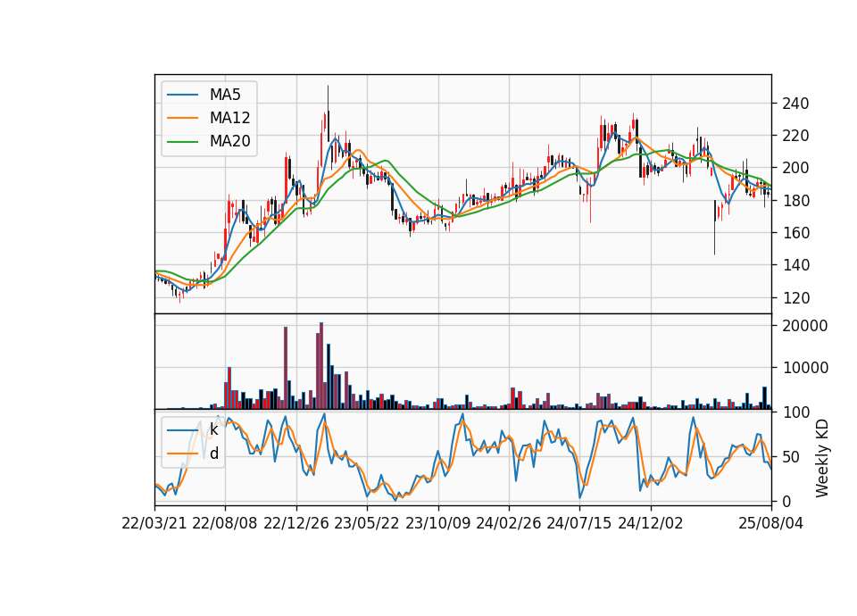Click the MA20 legend label
Screen dimensions: 857x616
point(229,141)
